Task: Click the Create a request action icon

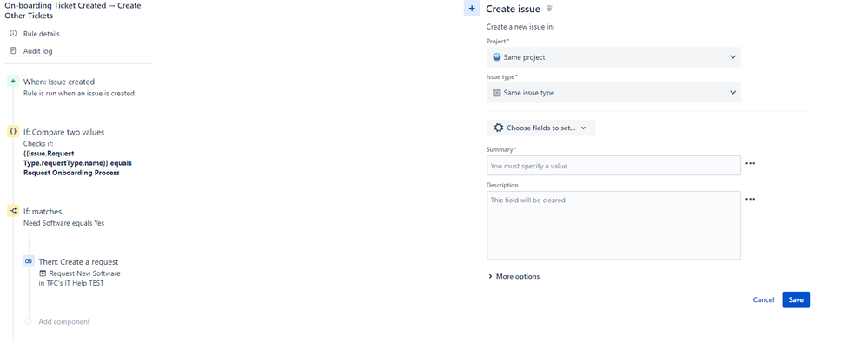Action: [29, 261]
